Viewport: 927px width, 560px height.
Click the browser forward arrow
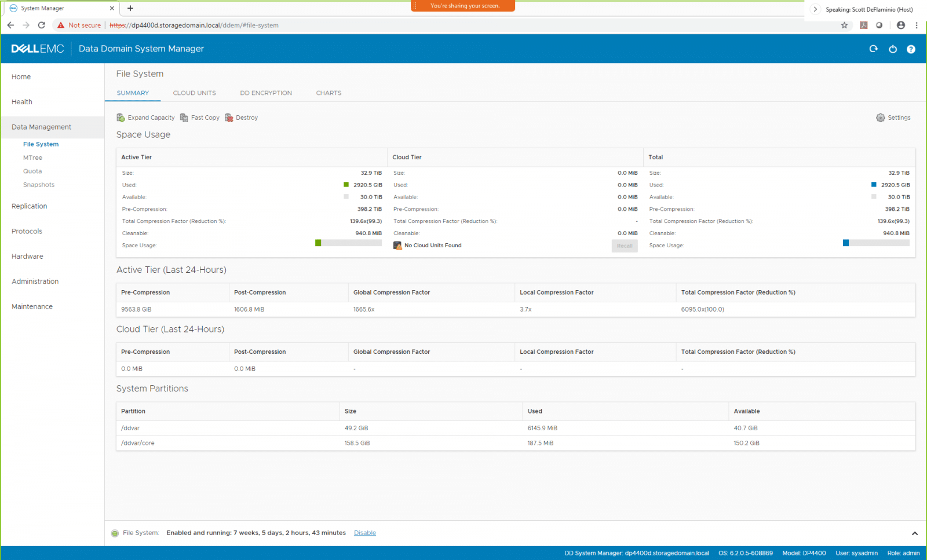click(x=26, y=25)
